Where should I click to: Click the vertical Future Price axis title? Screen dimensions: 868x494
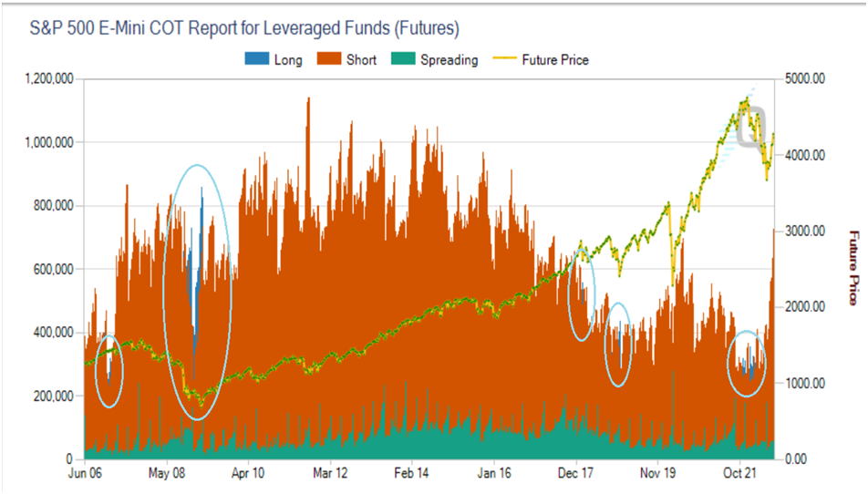[854, 268]
